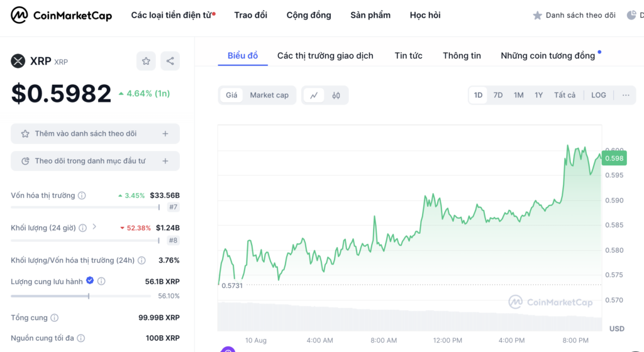This screenshot has width=644, height=352.
Task: Click the 100B XRP max supply
Action: [163, 338]
